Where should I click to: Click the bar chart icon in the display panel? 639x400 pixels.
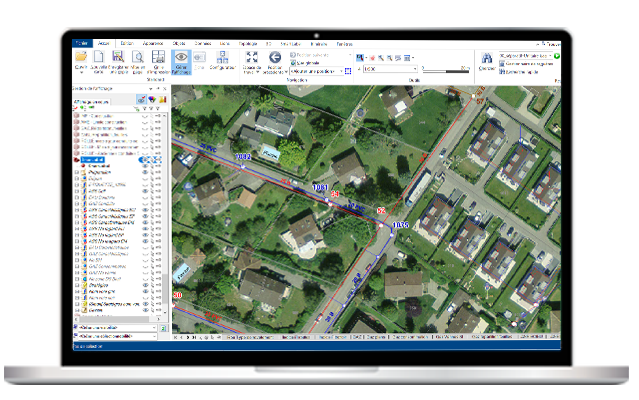pyautogui.click(x=163, y=99)
